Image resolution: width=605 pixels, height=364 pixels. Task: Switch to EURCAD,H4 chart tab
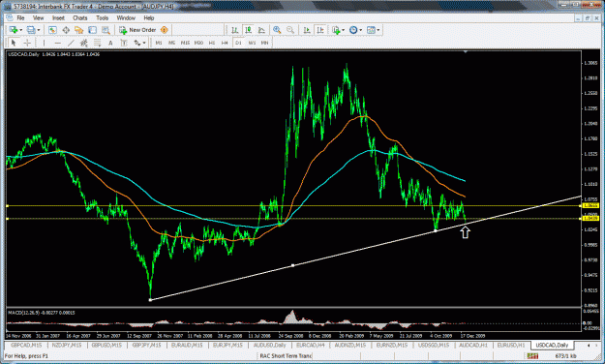(310, 345)
